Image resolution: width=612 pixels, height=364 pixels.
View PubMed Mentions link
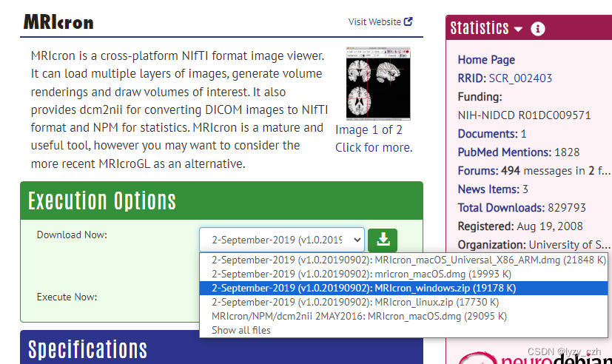point(505,152)
